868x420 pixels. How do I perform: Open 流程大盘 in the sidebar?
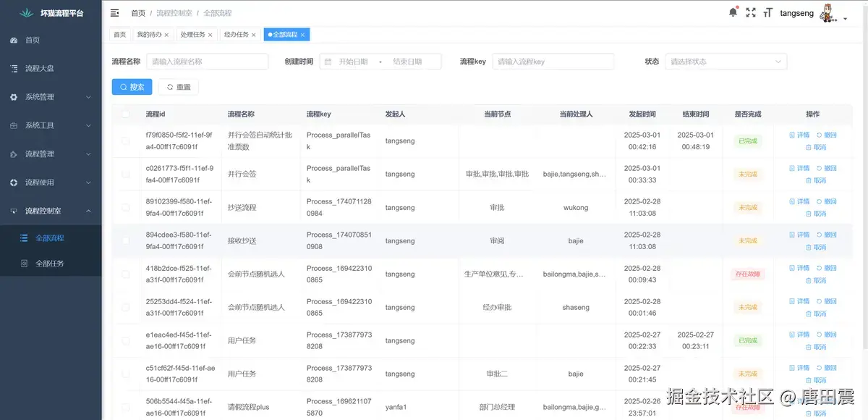(x=51, y=68)
